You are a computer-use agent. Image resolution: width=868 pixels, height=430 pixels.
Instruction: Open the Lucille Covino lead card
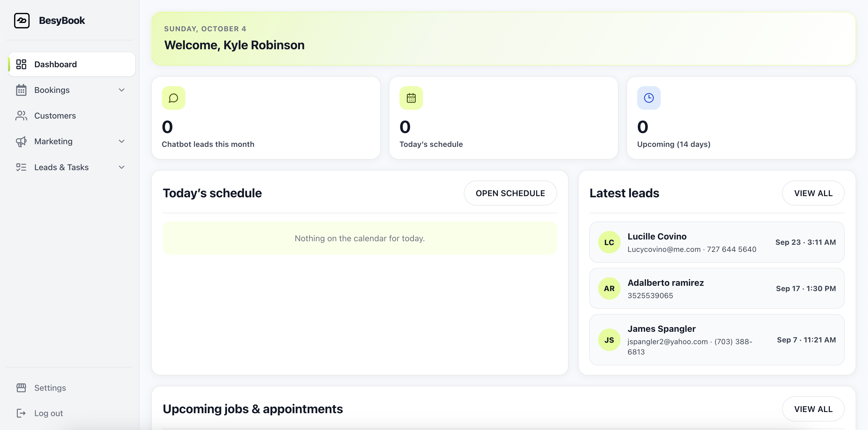(x=717, y=242)
